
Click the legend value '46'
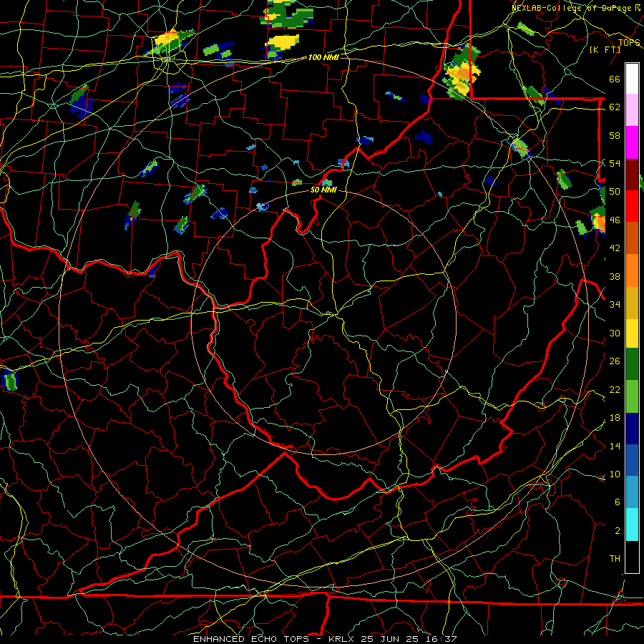pyautogui.click(x=615, y=220)
